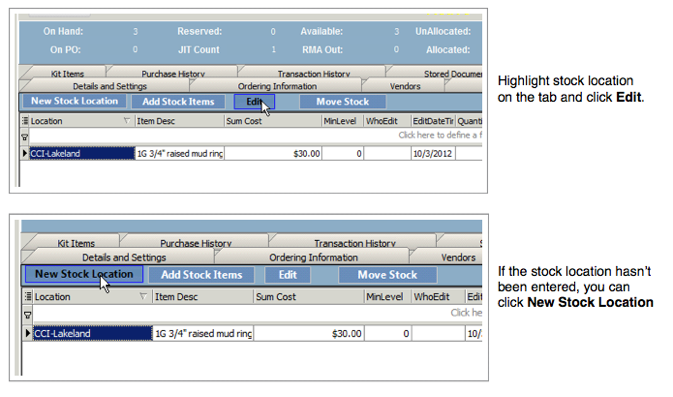Click the grid column chooser icon in the upper screenshot
This screenshot has width=673, height=397.
pyautogui.click(x=25, y=121)
